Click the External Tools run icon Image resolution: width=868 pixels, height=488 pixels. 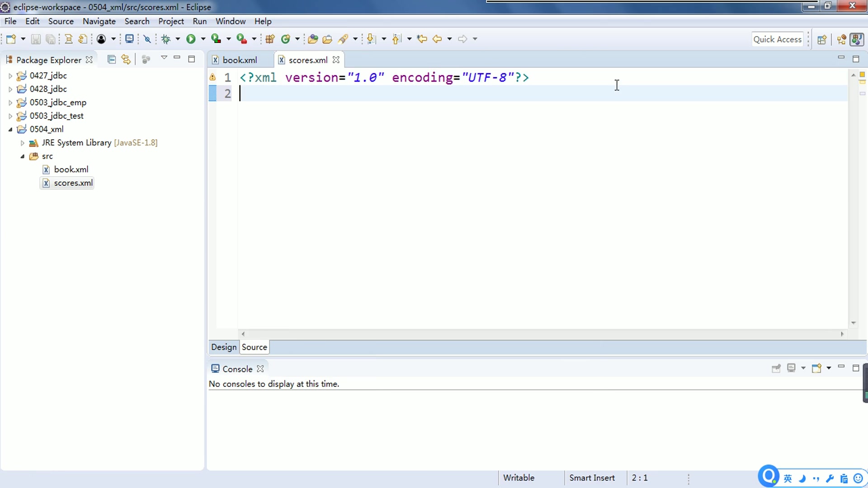[242, 39]
